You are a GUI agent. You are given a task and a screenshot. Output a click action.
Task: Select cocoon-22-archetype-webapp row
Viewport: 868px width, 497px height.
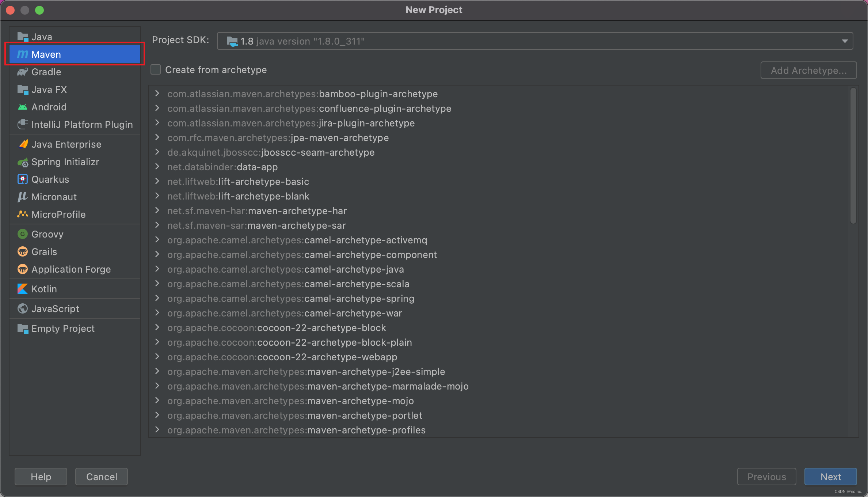(499, 357)
